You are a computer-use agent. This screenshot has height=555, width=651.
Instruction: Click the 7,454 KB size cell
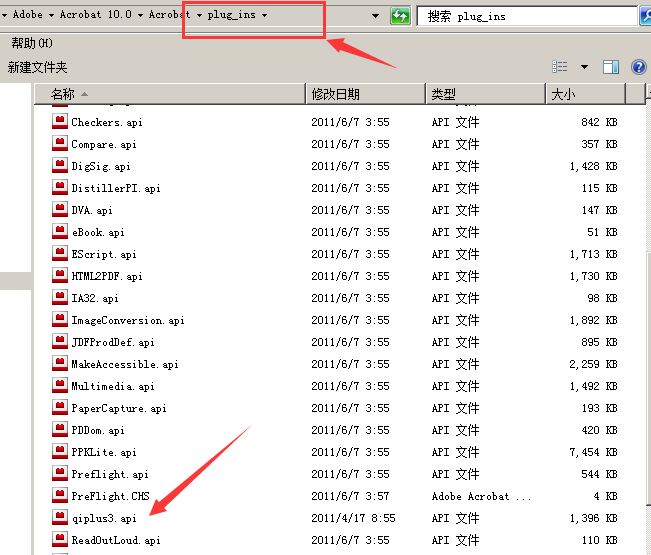(x=593, y=452)
